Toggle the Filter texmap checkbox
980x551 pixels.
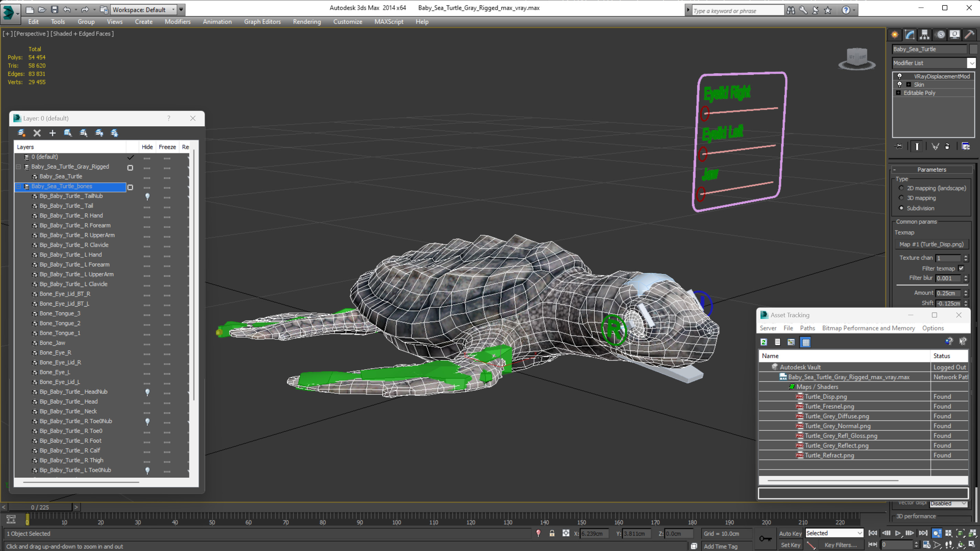(961, 268)
